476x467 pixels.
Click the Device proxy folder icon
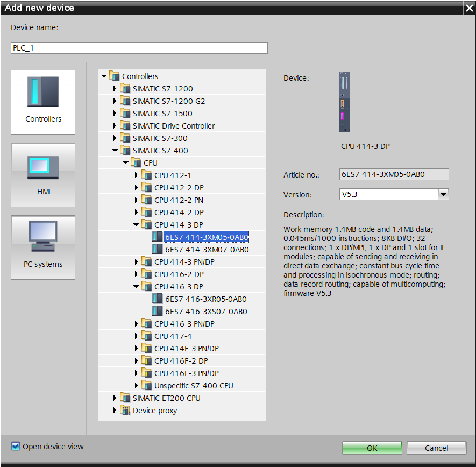pyautogui.click(x=125, y=410)
